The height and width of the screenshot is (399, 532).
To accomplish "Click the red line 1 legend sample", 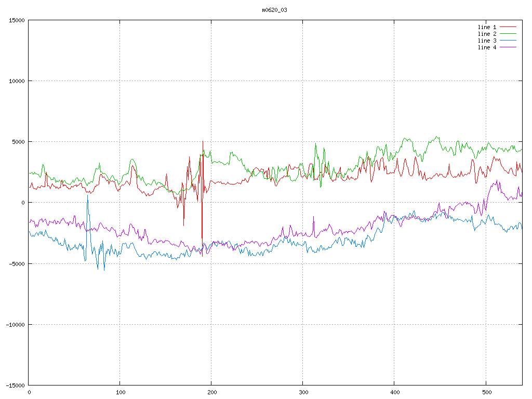I will coord(508,27).
